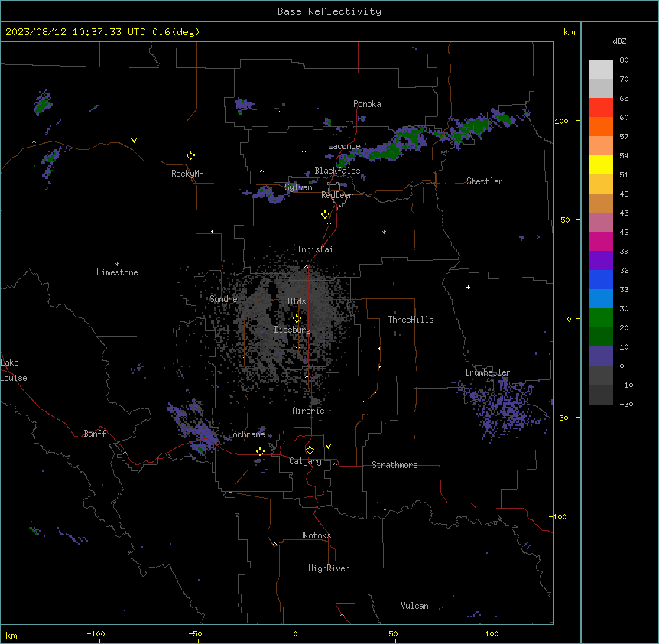The height and width of the screenshot is (644, 659).
Task: Click the ThreeHills label
Action: [x=411, y=320]
